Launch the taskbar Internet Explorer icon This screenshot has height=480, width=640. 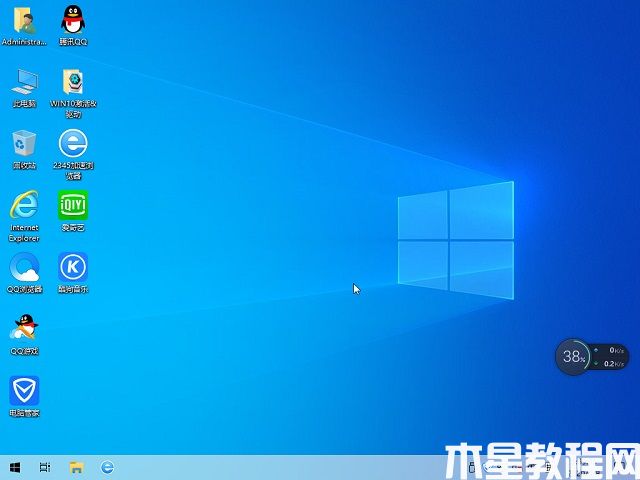(x=107, y=467)
